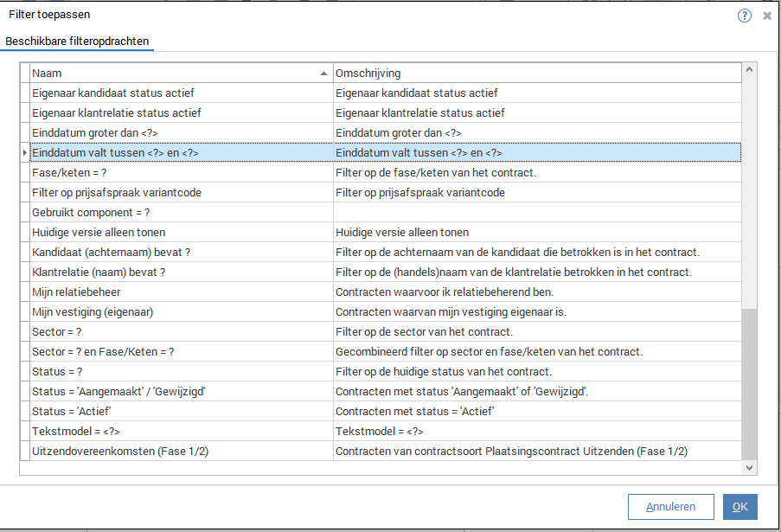
Task: Select the 'Einddatum groter dan <?>' filter
Action: (94, 132)
